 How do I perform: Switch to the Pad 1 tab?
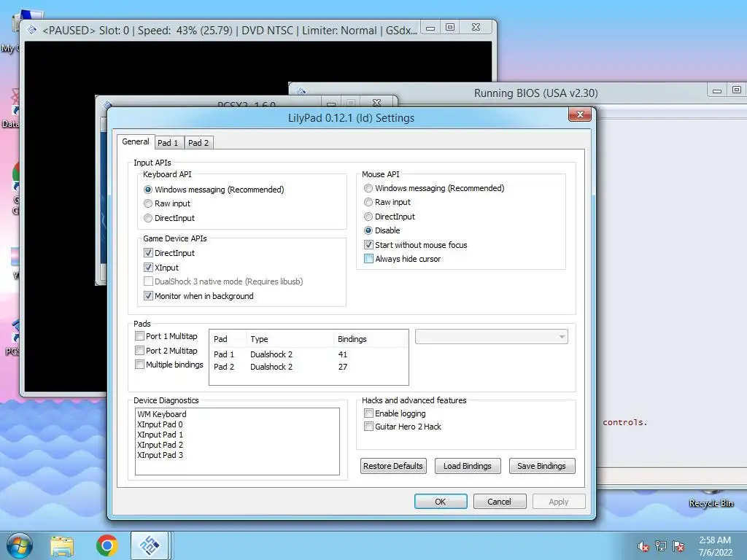click(168, 143)
